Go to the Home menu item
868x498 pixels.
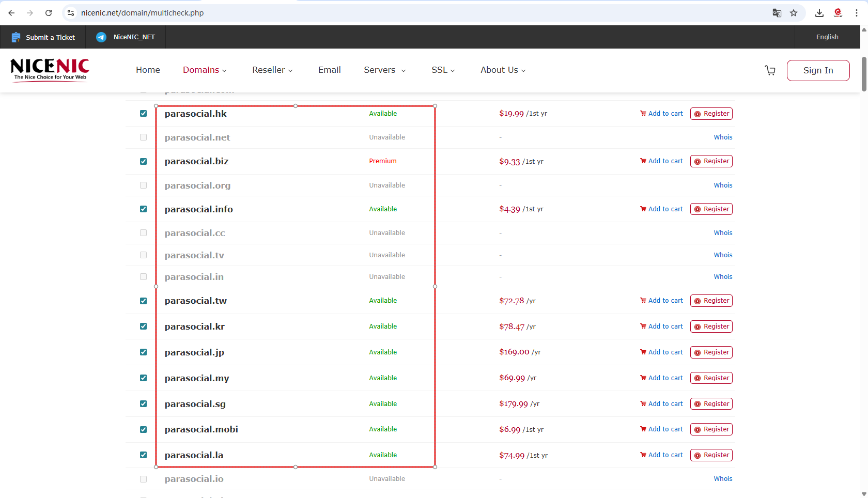[148, 70]
